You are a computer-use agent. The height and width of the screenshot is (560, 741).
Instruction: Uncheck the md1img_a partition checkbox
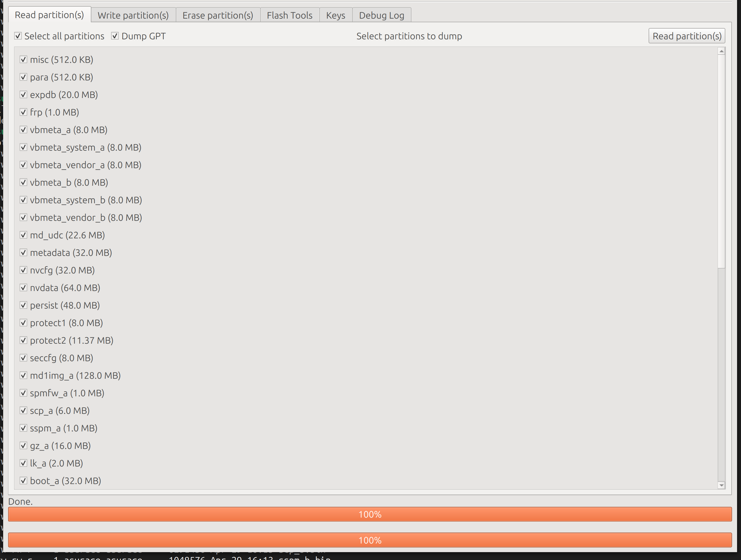[24, 375]
